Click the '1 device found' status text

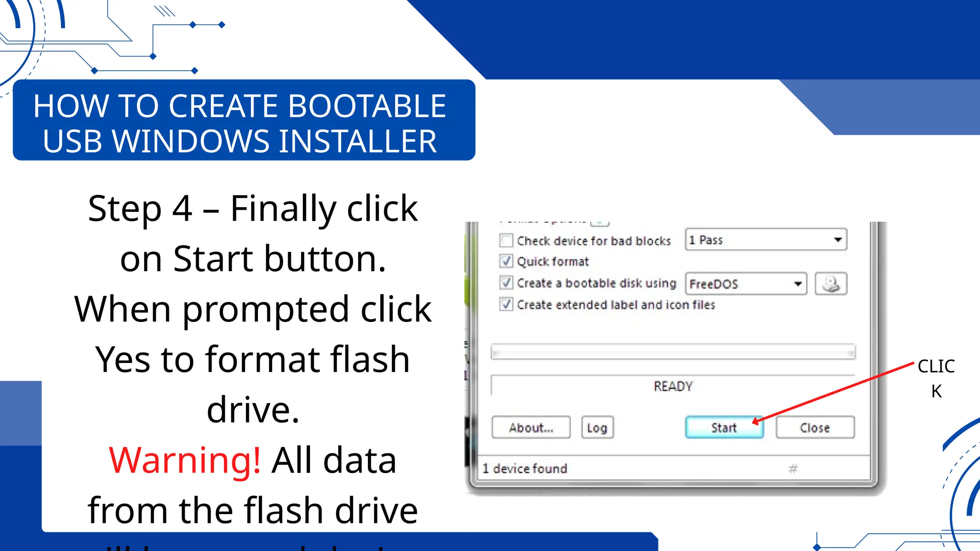524,469
